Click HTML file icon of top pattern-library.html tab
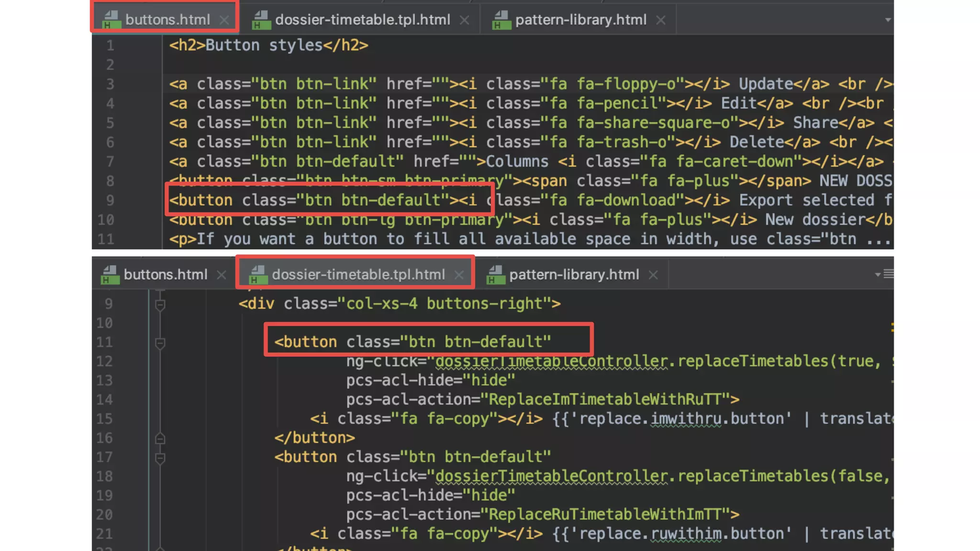Screen dimensions: 980x551 click(x=502, y=20)
